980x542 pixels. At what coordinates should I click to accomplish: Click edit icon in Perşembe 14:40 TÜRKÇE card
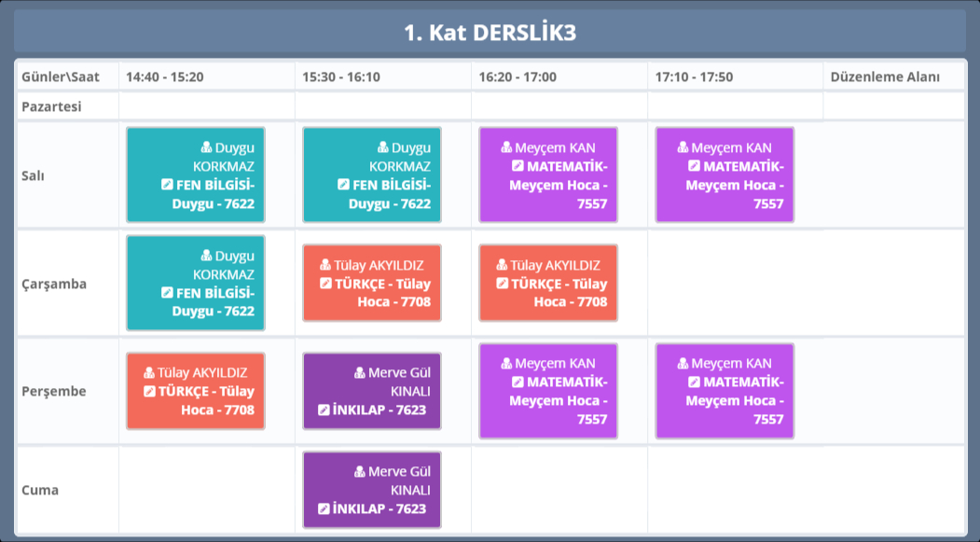tap(149, 391)
